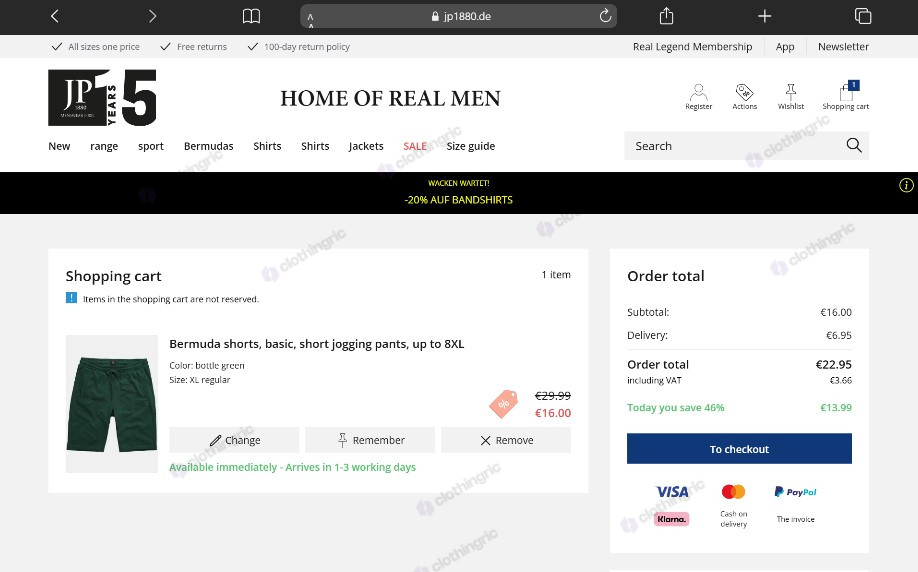Click the Change button with pencil

click(234, 440)
